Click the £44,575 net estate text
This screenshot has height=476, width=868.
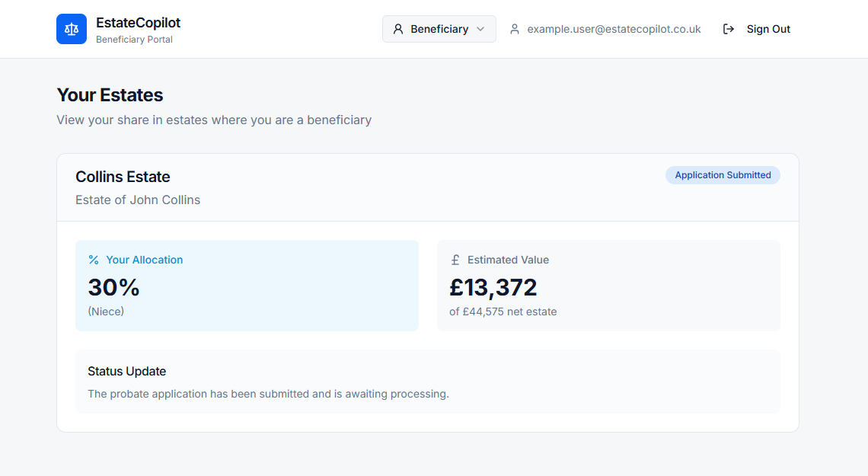coord(503,311)
